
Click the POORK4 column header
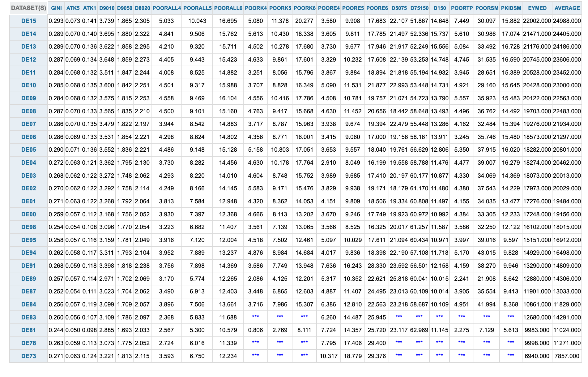(256, 8)
